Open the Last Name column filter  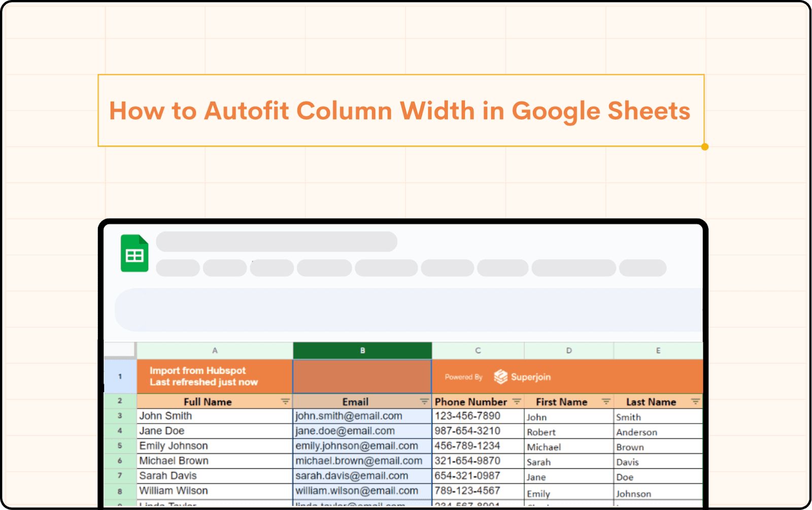pyautogui.click(x=695, y=402)
